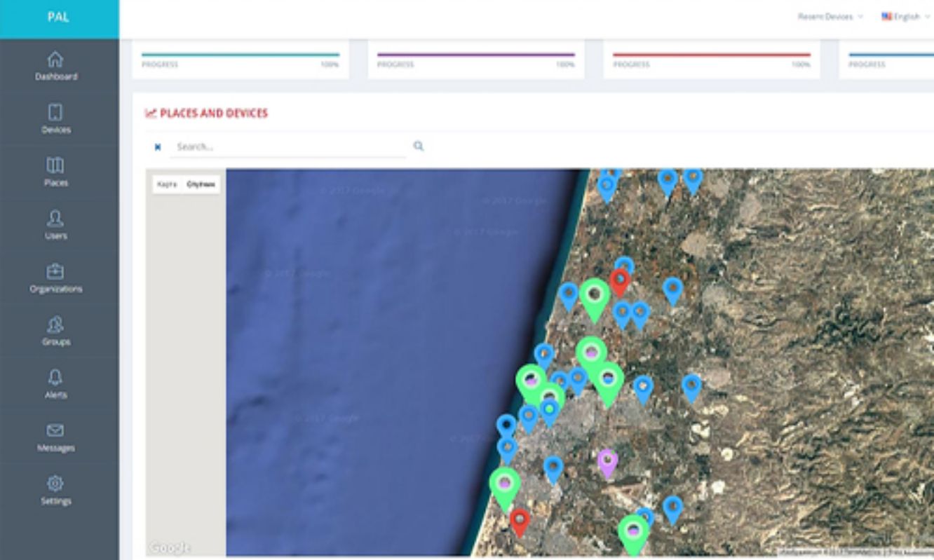This screenshot has width=934, height=560.
Task: View Alerts bell icon
Action: click(55, 378)
